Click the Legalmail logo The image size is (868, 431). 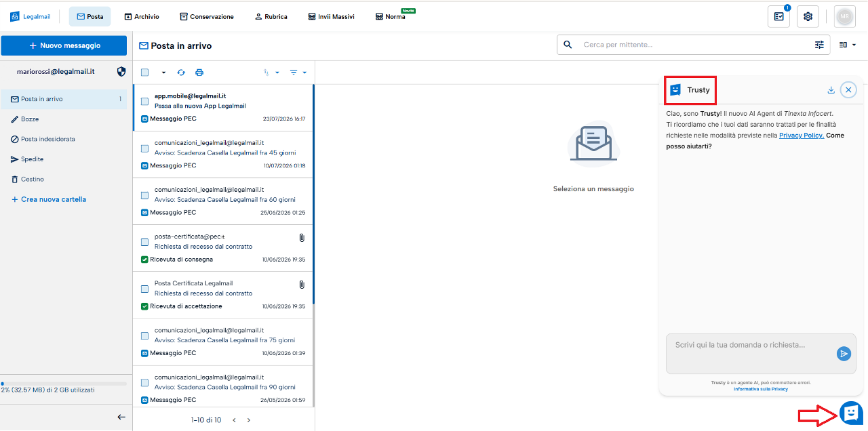(x=30, y=16)
